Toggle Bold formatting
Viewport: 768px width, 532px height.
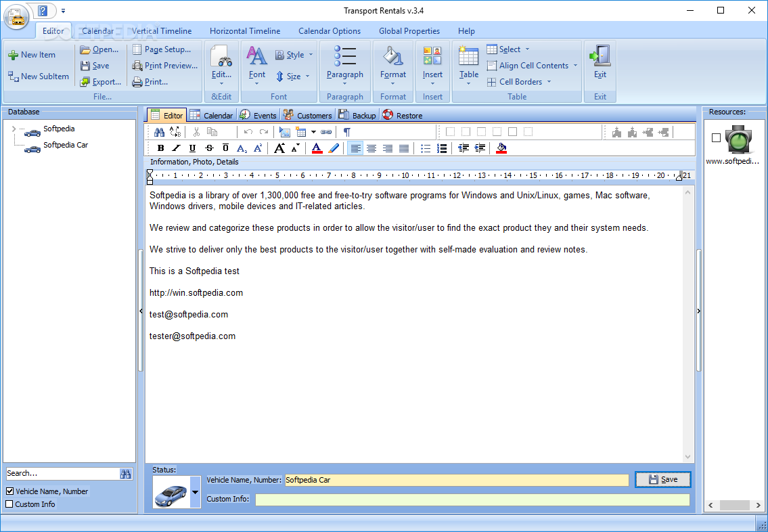(160, 148)
